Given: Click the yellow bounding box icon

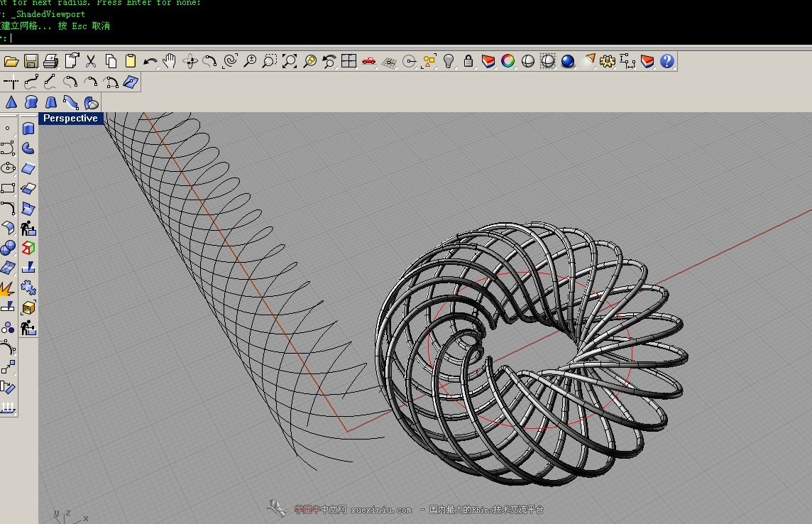Looking at the screenshot, I should [x=28, y=307].
